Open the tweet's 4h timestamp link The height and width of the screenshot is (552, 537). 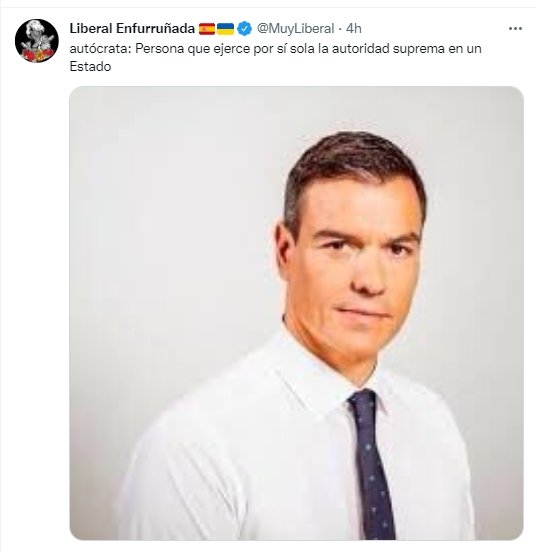pos(354,29)
